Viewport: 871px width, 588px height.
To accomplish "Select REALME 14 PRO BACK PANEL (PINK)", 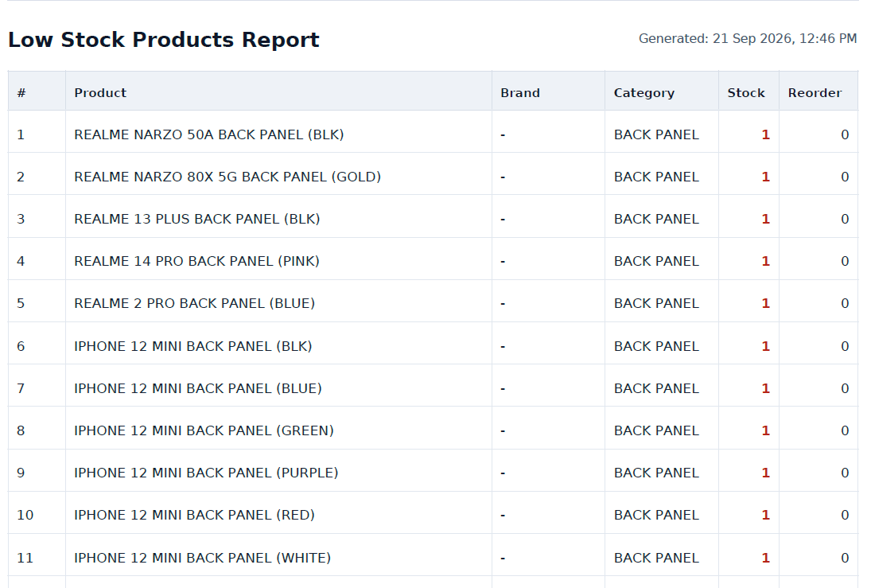I will coord(196,261).
